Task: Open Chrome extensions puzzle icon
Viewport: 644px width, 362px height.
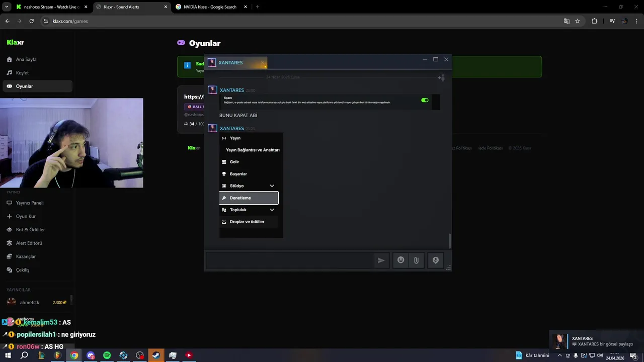Action: point(594,21)
